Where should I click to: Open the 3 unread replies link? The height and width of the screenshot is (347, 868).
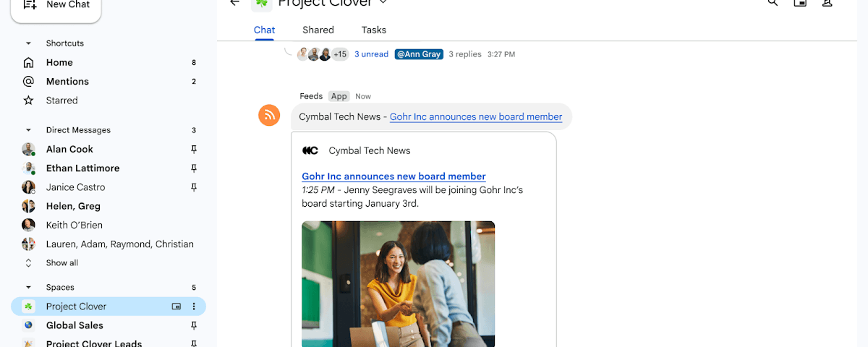(371, 54)
